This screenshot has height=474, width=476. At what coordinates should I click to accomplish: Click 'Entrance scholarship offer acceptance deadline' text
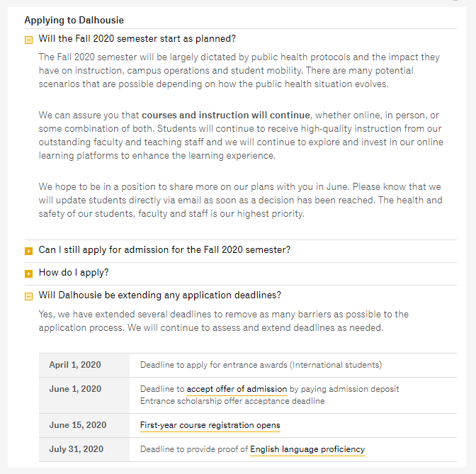point(232,401)
